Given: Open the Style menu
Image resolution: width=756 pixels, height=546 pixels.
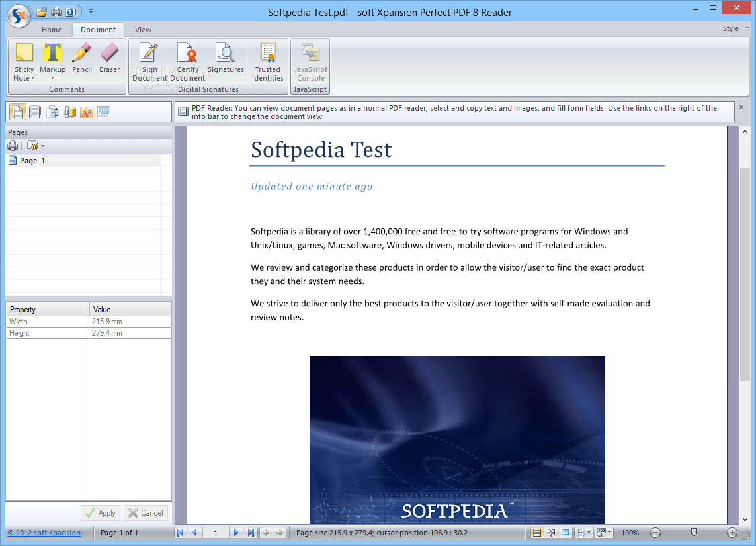Looking at the screenshot, I should [735, 28].
